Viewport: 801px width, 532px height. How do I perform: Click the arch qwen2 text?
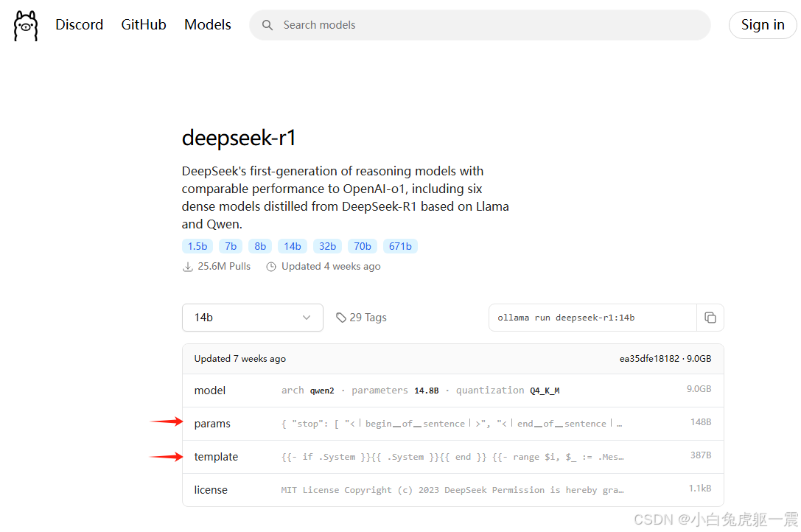pos(307,391)
